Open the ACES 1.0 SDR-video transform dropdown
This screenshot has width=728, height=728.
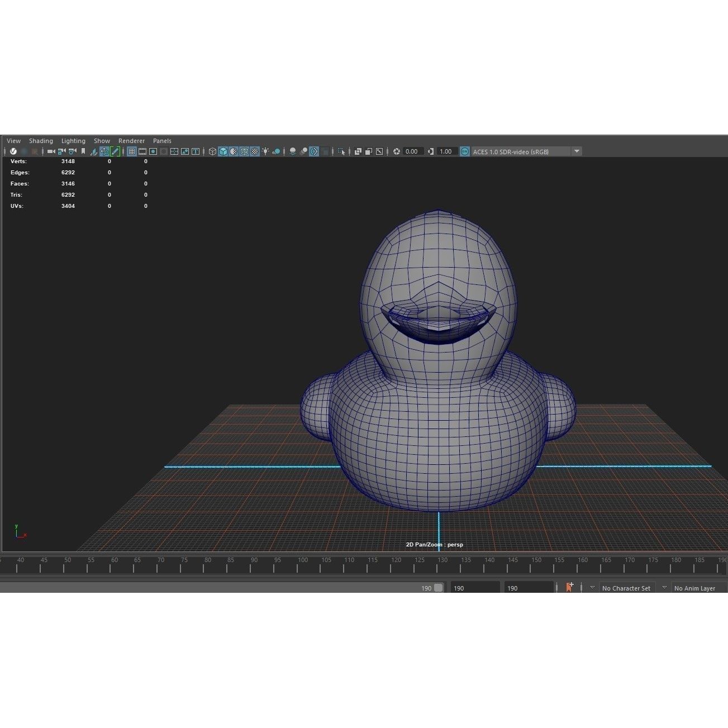(577, 151)
